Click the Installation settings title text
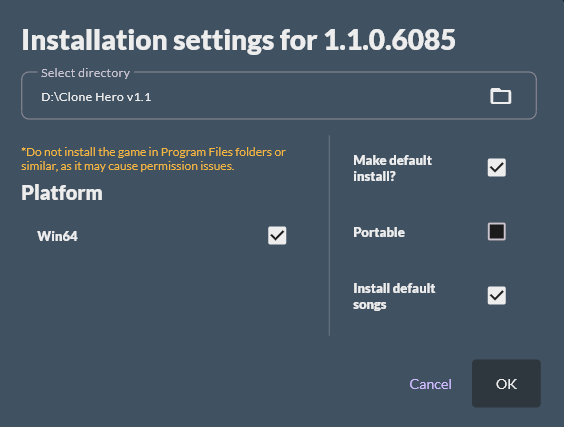 tap(238, 40)
